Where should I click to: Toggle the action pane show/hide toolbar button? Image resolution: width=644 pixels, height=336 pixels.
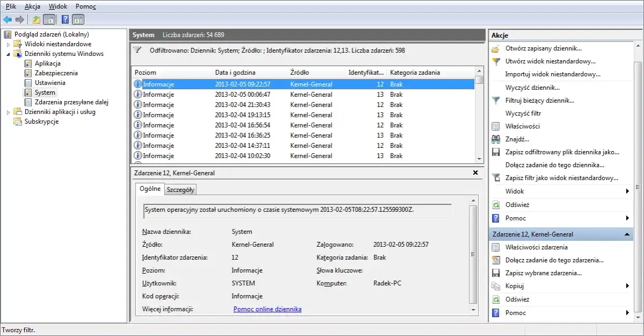(78, 20)
